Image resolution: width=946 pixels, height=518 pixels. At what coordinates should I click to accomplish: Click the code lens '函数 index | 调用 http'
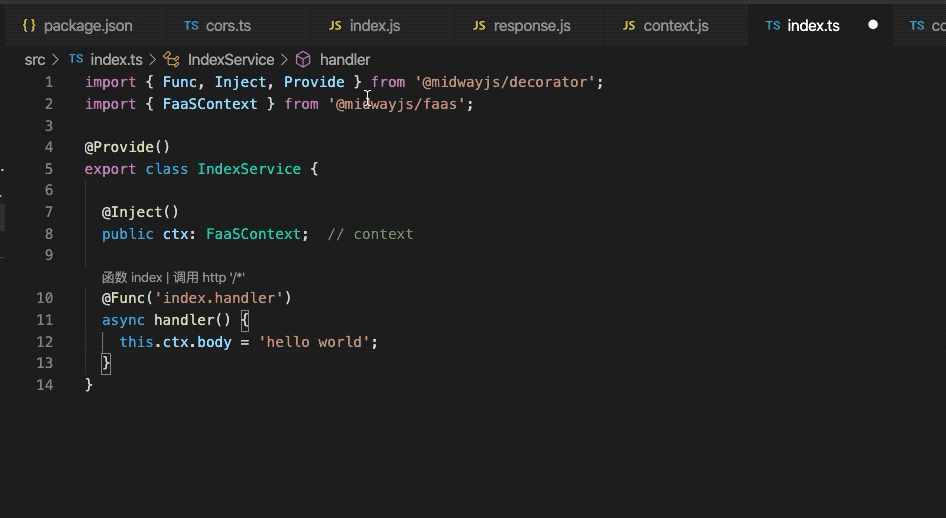173,277
